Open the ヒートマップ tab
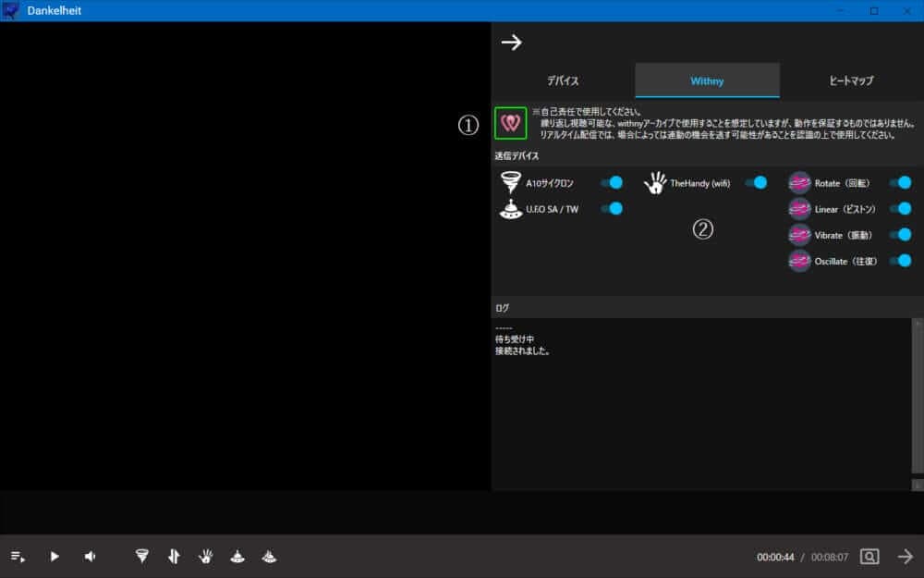This screenshot has width=924, height=578. tap(851, 81)
